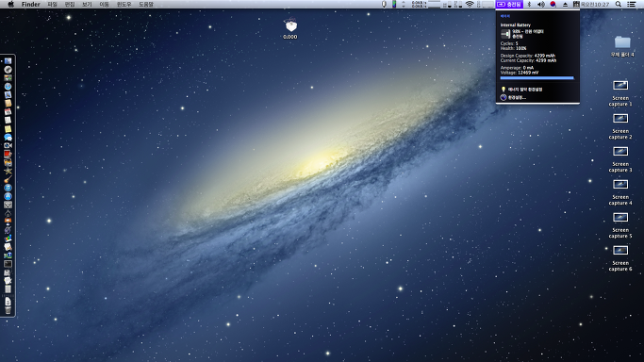
Task: Open Reminders list icon in dock
Action: tap(8, 121)
